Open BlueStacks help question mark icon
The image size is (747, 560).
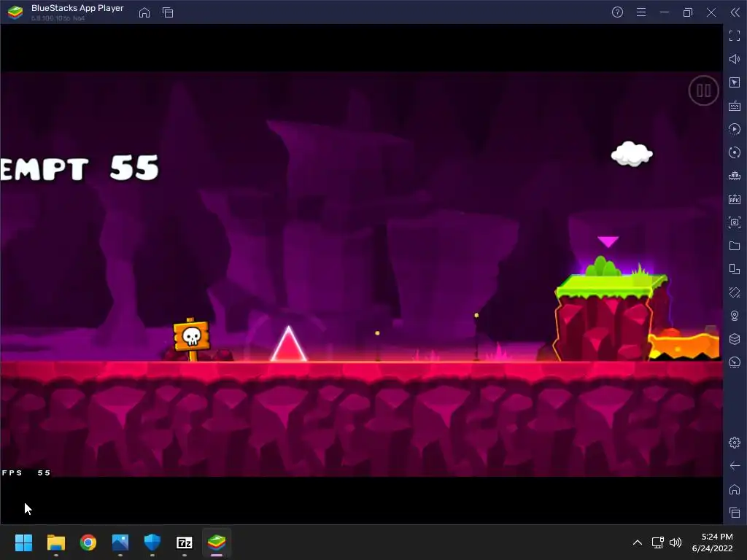click(x=617, y=12)
